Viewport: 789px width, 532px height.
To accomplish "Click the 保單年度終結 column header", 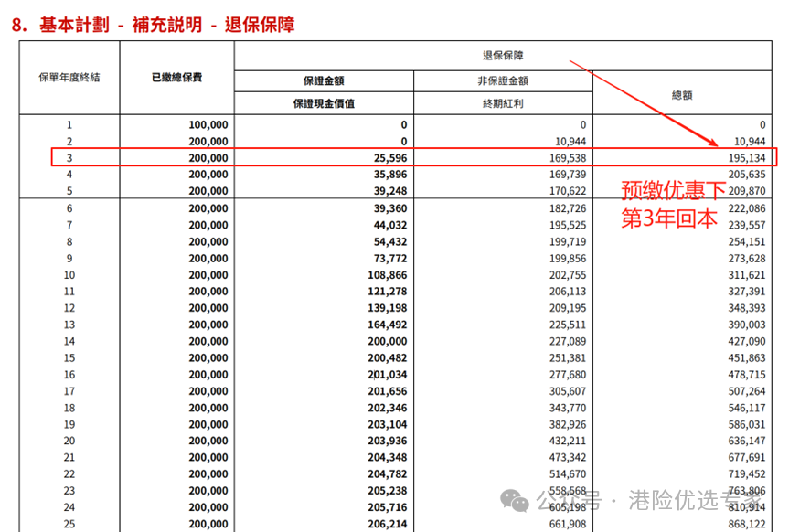I will coord(69,78).
